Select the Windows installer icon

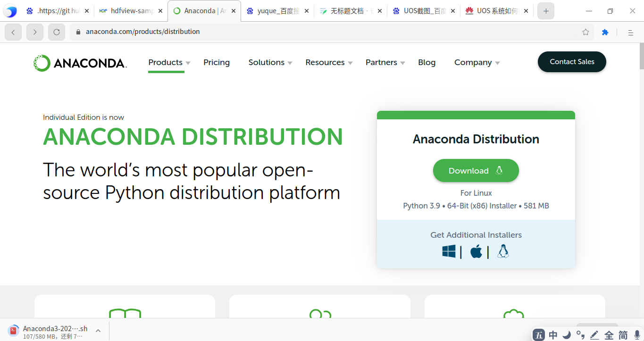449,251
